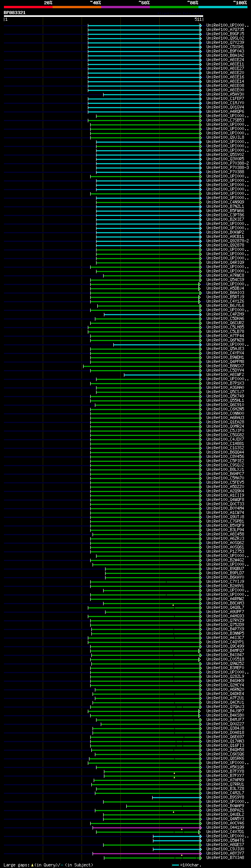Click label UniRef100_Q28ZL9
Screen dimensions: 251x868
click(x=225, y=676)
